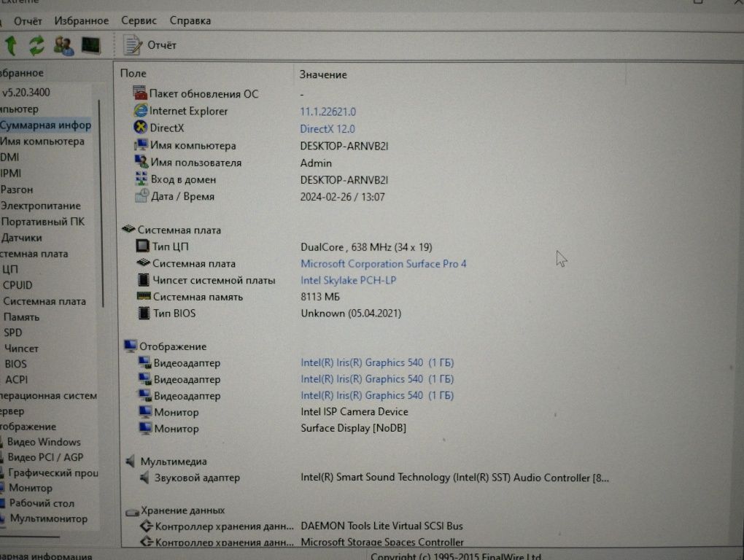Select SPD in the left tree
The height and width of the screenshot is (560, 744).
13,332
